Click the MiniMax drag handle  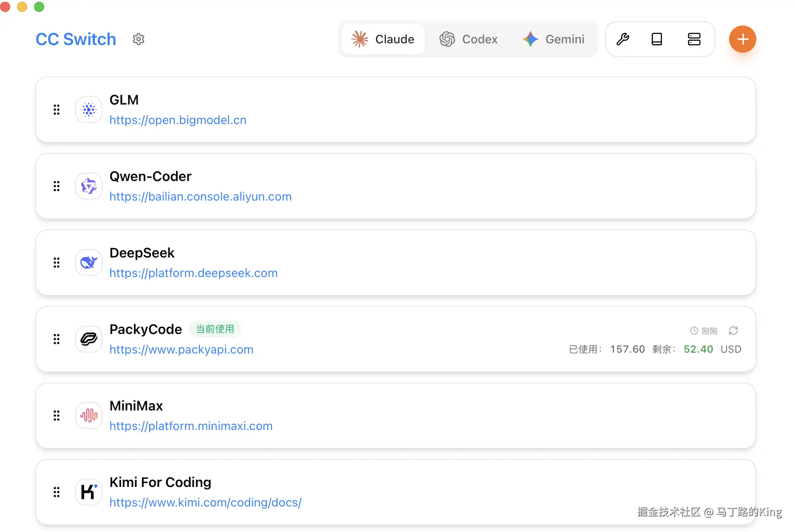click(57, 416)
